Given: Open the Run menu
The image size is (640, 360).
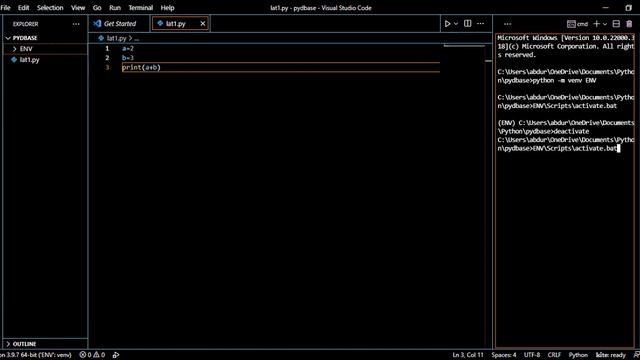Looking at the screenshot, I should 115,8.
